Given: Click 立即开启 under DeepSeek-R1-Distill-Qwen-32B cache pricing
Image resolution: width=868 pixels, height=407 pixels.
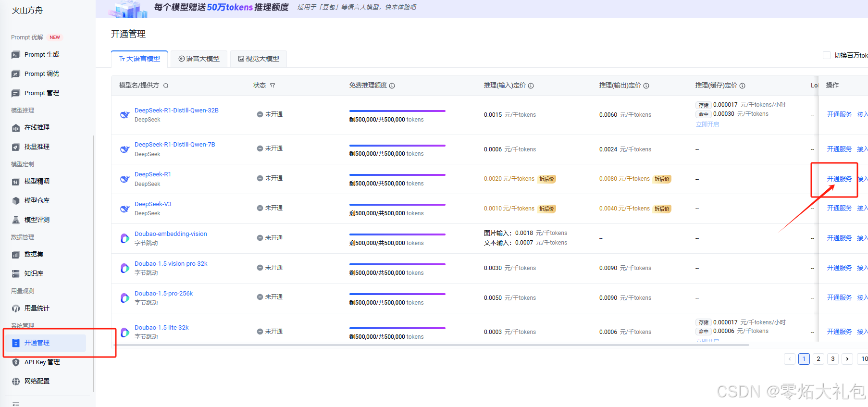Looking at the screenshot, I should tap(707, 124).
